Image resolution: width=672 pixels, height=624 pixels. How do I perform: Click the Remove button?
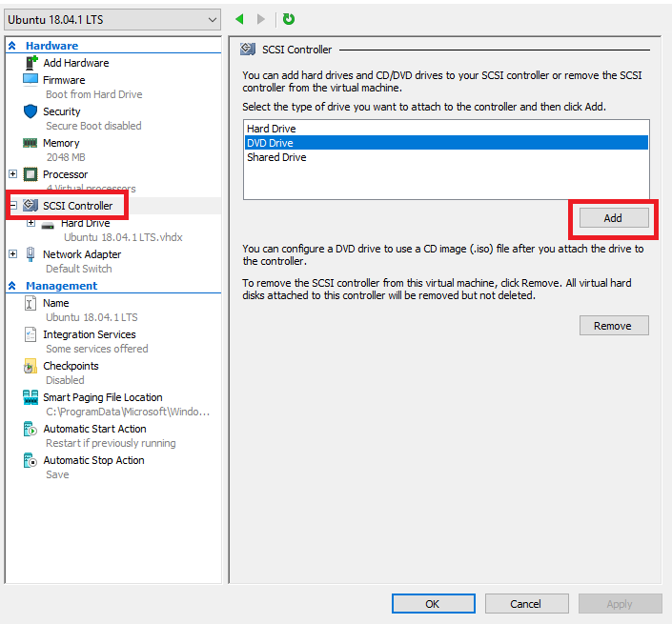click(614, 326)
